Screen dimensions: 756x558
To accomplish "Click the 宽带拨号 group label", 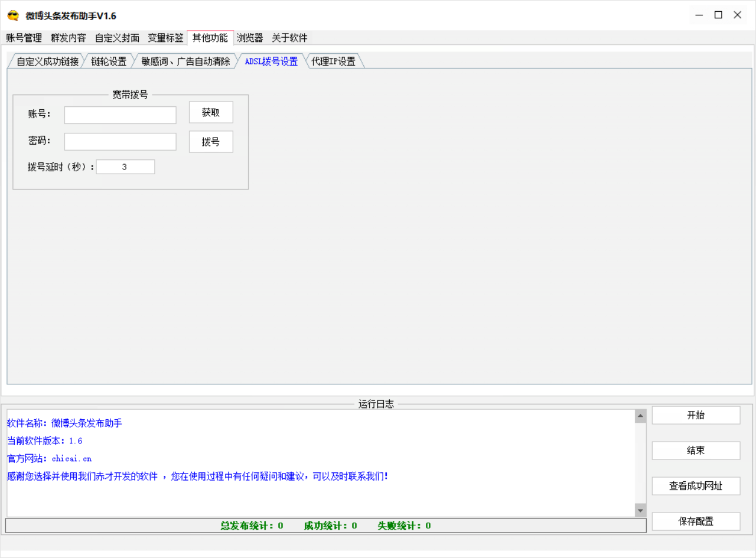I will (131, 94).
